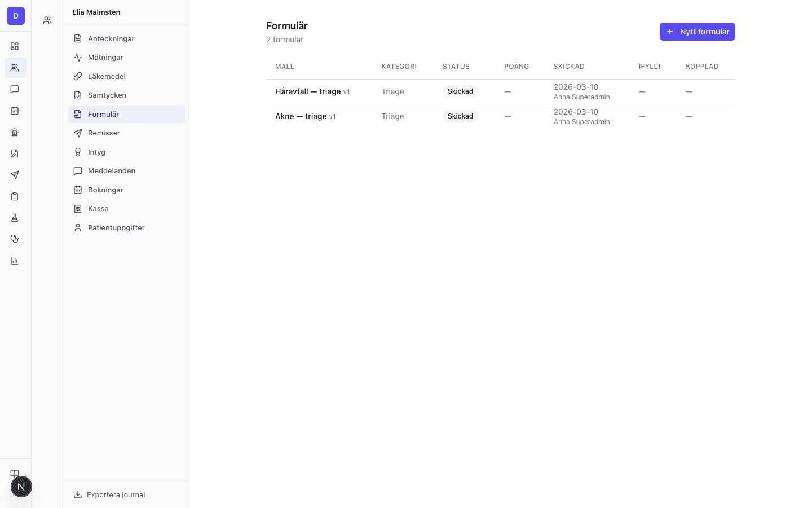This screenshot has width=812, height=508.
Task: Click the stethoscope icon in left rail
Action: [15, 239]
